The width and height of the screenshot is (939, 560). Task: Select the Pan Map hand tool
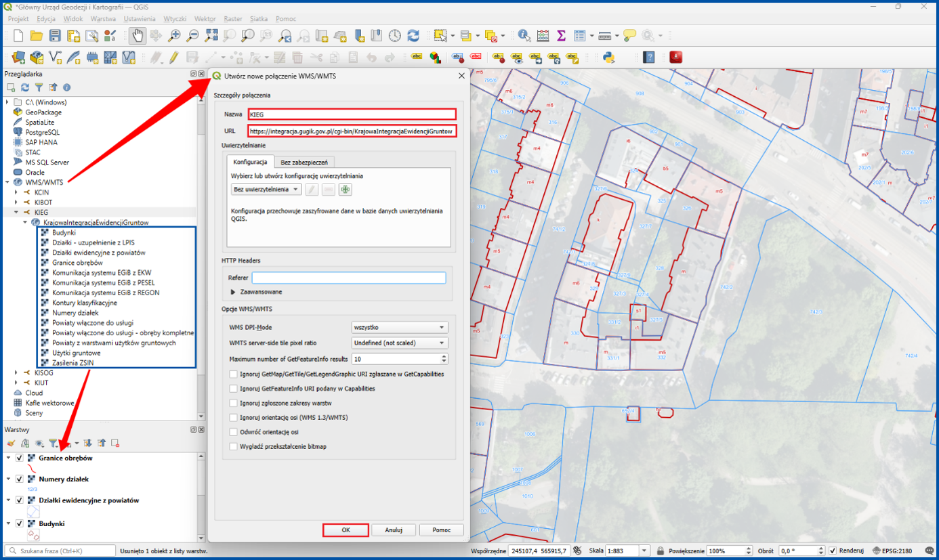pyautogui.click(x=138, y=35)
